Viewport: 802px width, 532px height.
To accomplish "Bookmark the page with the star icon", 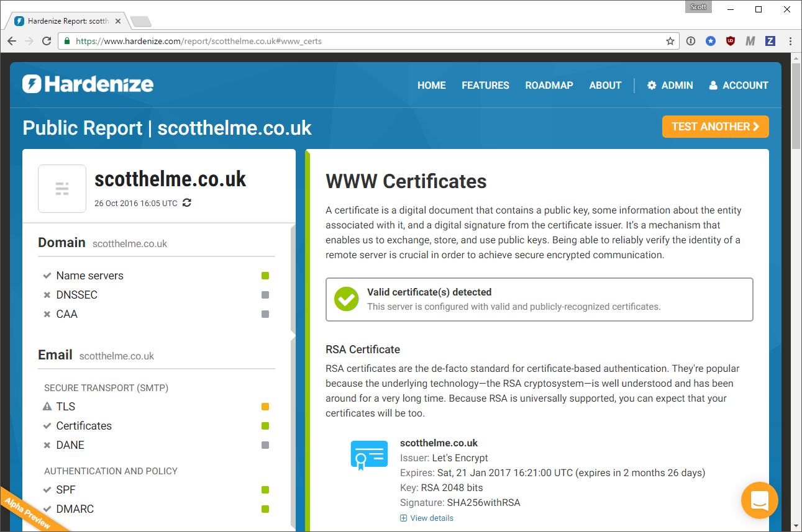I will [x=670, y=40].
